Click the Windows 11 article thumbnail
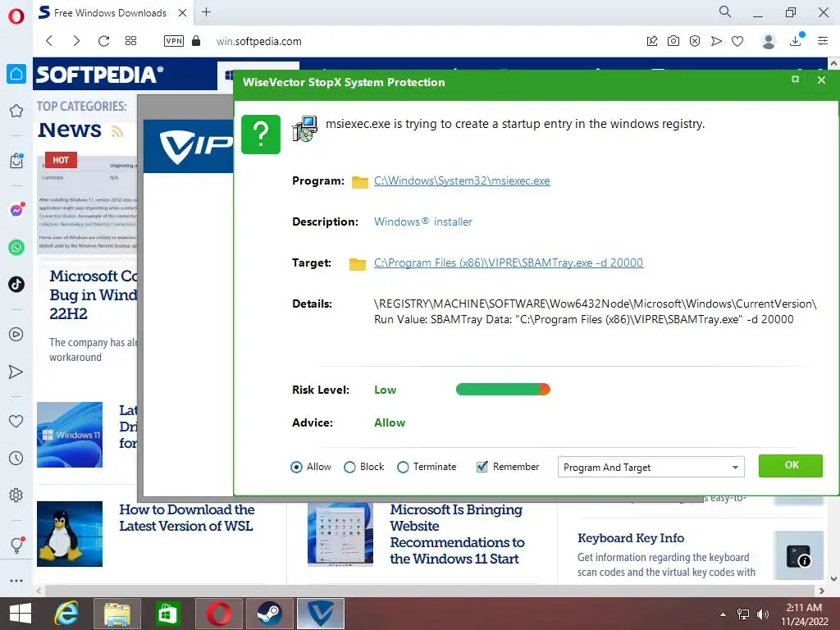Viewport: 840px width, 630px height. coord(70,435)
